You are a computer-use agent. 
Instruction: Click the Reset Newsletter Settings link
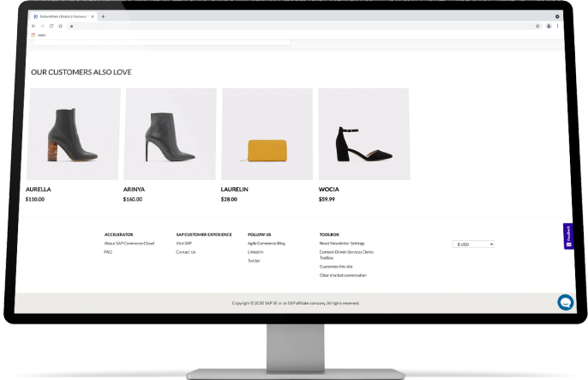tap(341, 243)
